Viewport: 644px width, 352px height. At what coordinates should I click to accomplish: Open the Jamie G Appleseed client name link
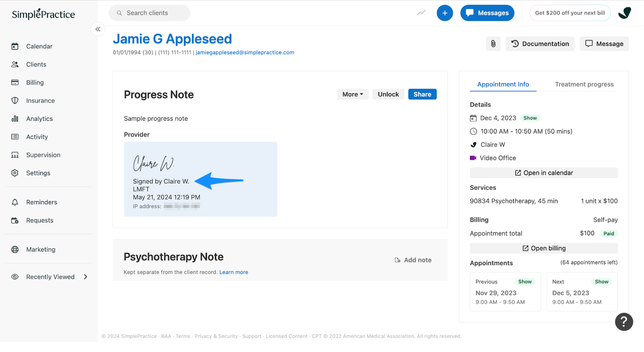click(x=172, y=39)
